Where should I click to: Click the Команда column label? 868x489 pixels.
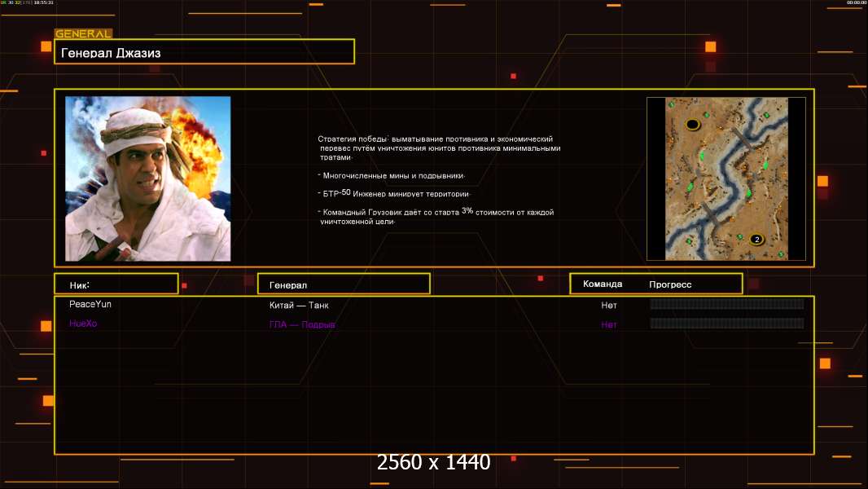click(603, 284)
